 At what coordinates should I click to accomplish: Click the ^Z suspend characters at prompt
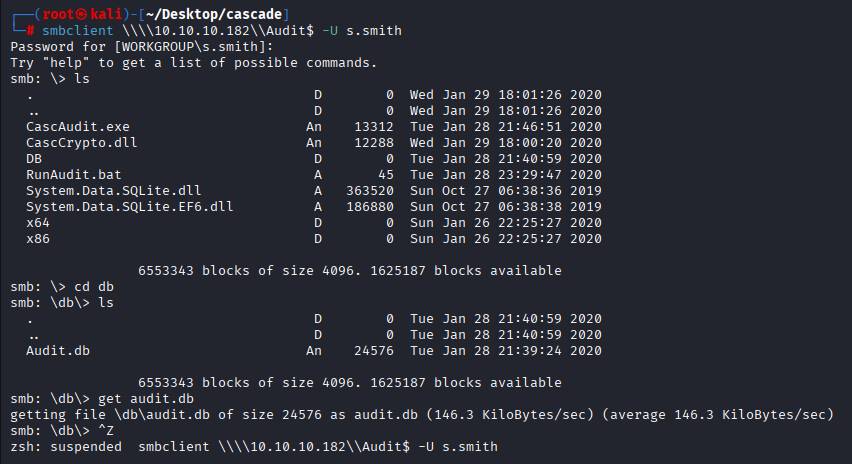click(105, 430)
